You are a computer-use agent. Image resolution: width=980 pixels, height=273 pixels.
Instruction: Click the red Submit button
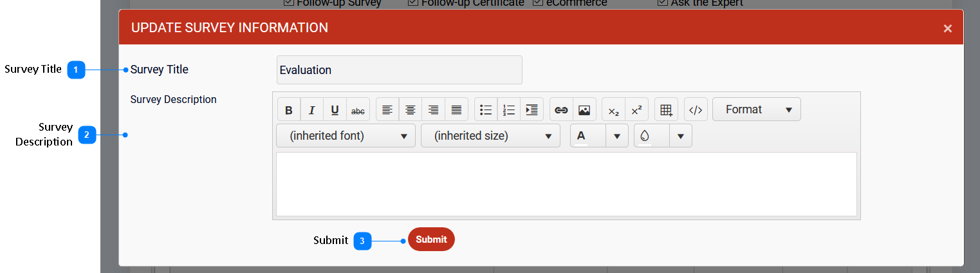point(431,240)
